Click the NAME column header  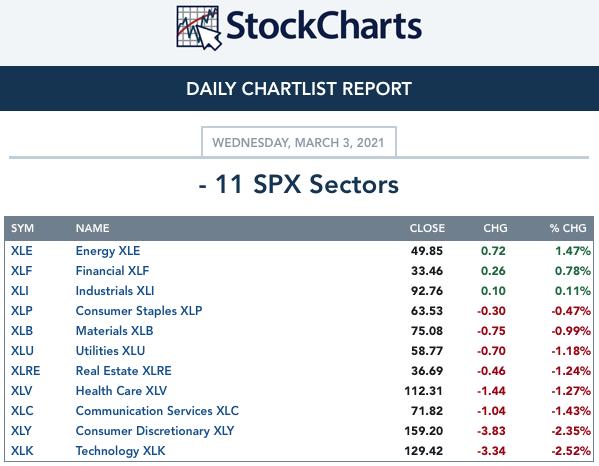tap(92, 228)
